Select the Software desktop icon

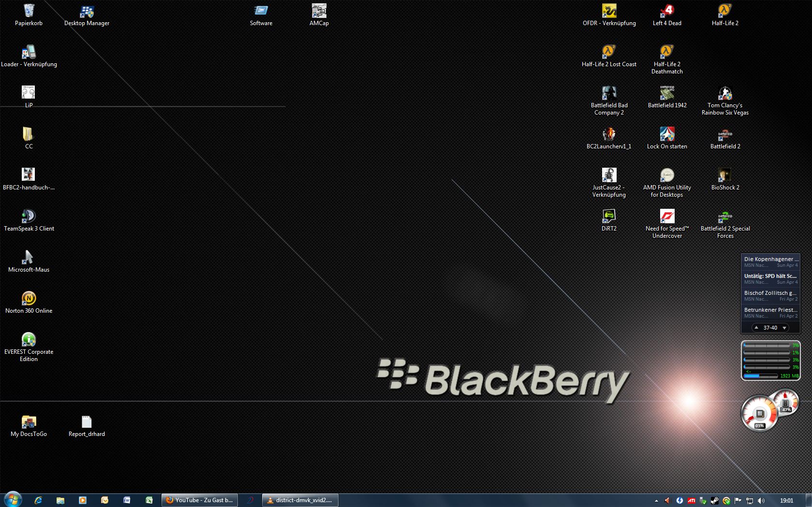point(261,15)
